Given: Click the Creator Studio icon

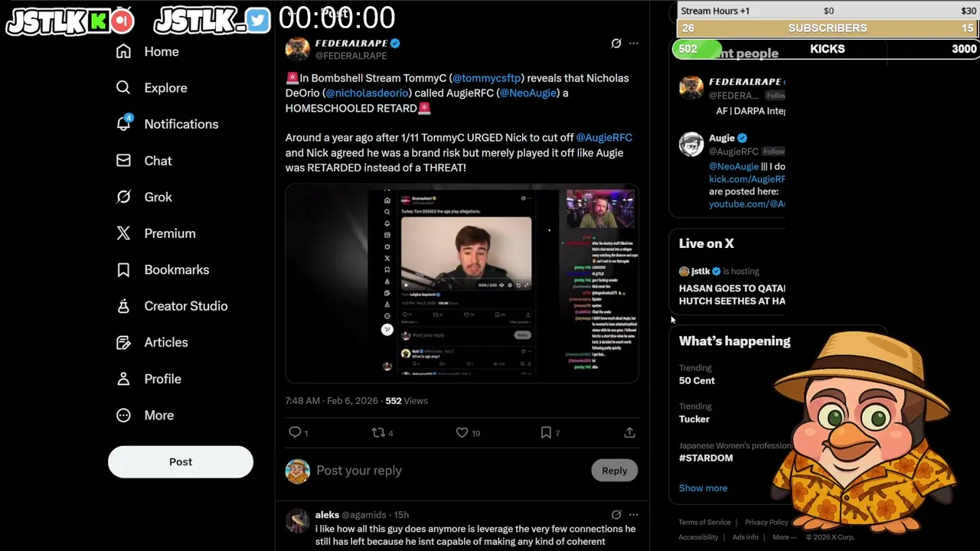Looking at the screenshot, I should click(123, 306).
